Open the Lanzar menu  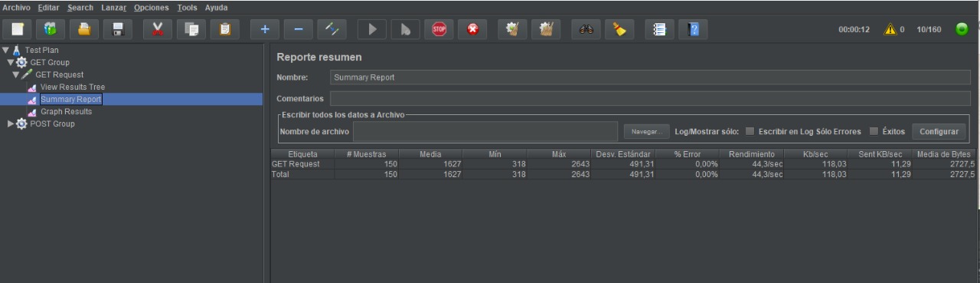coord(114,7)
